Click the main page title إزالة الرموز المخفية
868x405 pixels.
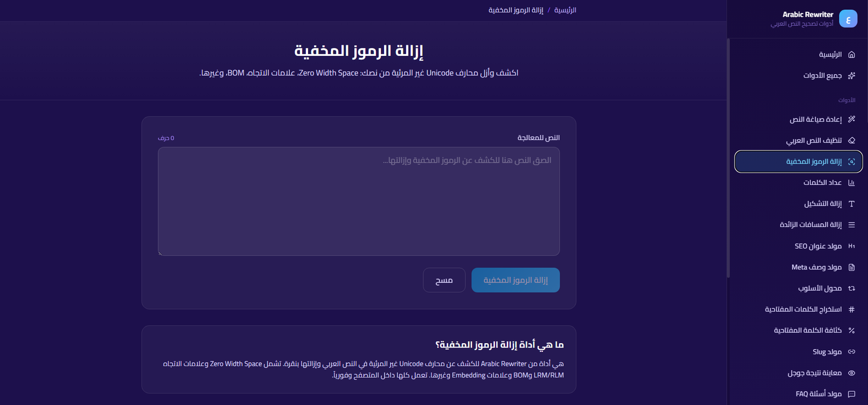tap(359, 51)
